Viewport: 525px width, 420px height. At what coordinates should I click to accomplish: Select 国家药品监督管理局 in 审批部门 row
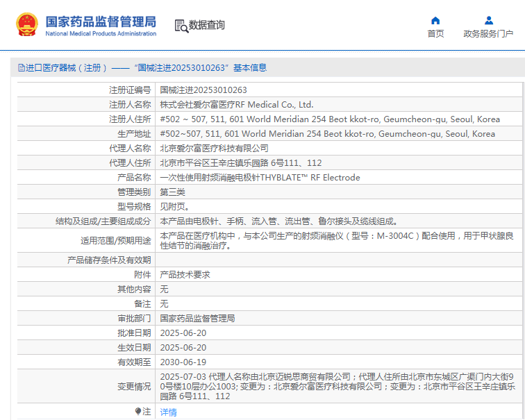coord(197,318)
